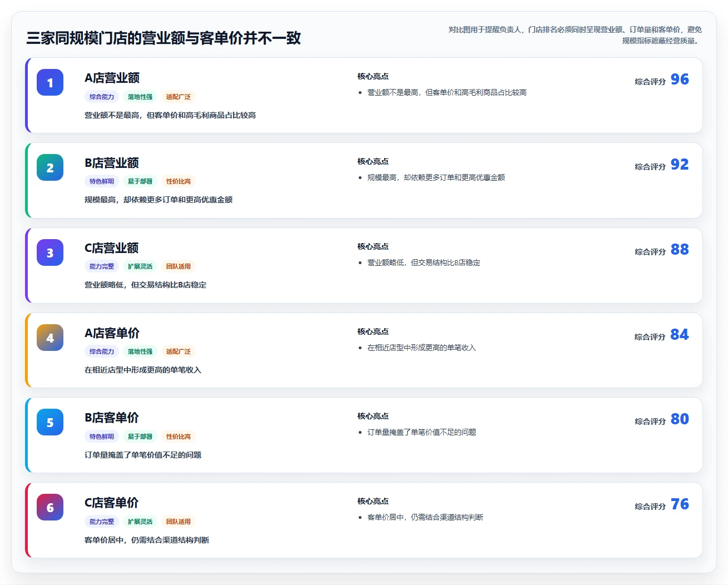
Task: Click the score value 88
Action: pyautogui.click(x=680, y=250)
